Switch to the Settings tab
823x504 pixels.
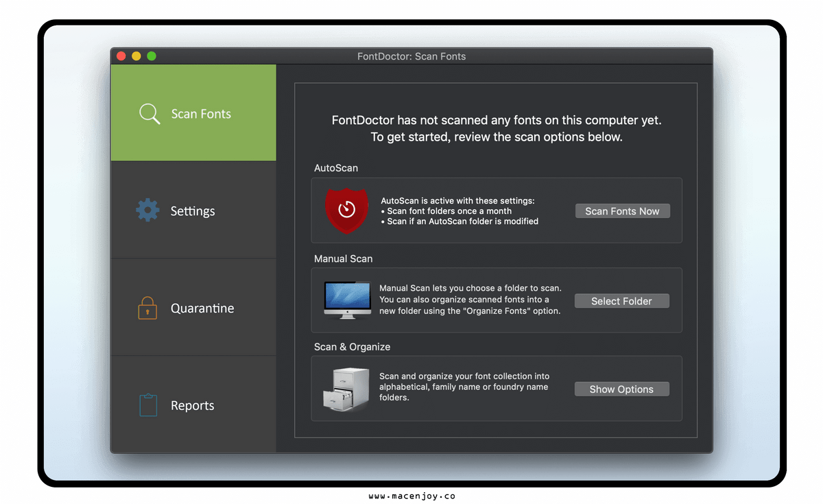[193, 210]
